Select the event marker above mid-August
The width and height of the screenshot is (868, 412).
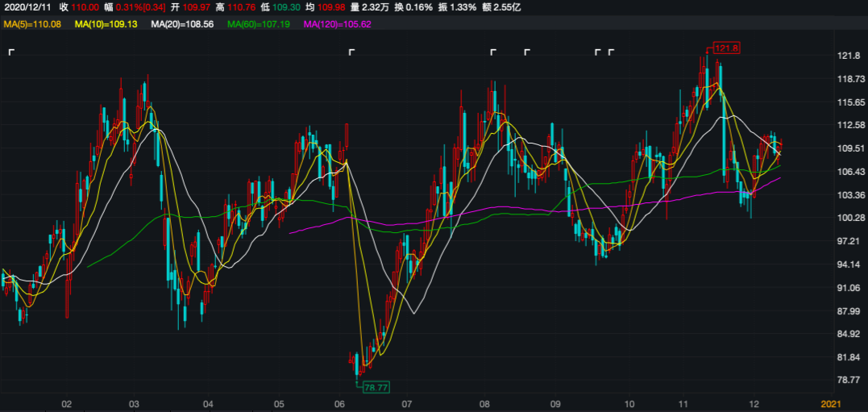[x=527, y=52]
